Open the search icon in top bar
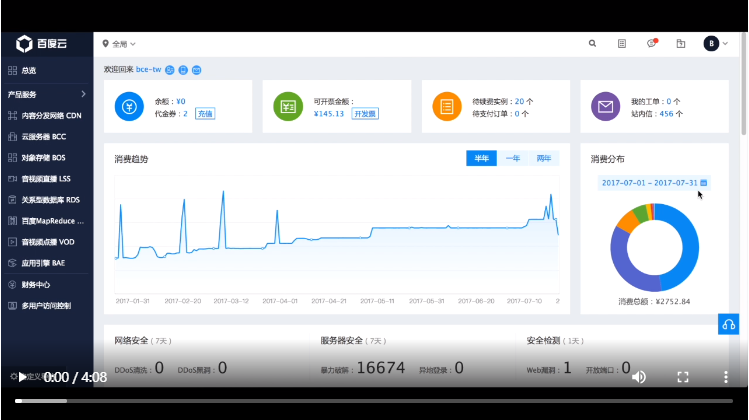Image resolution: width=749 pixels, height=420 pixels. tap(592, 43)
